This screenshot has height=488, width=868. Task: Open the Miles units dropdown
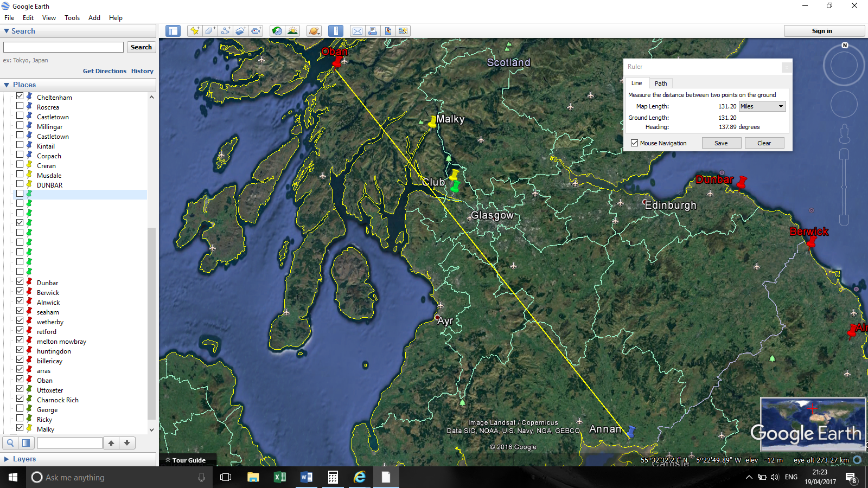point(762,106)
